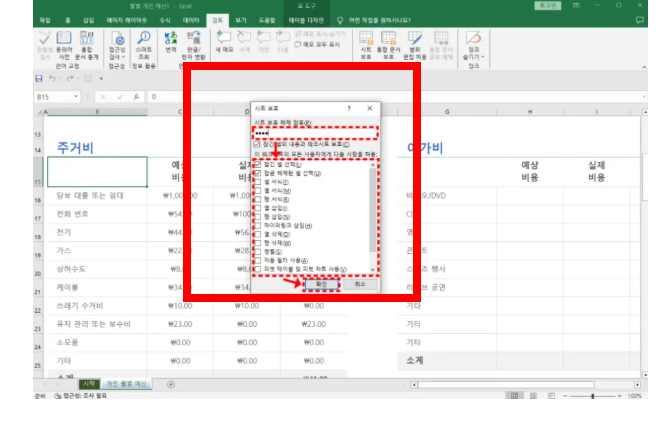Switch to Page Layout (페이지 레이아웃) tab
This screenshot has height=445, width=666.
coord(126,20)
